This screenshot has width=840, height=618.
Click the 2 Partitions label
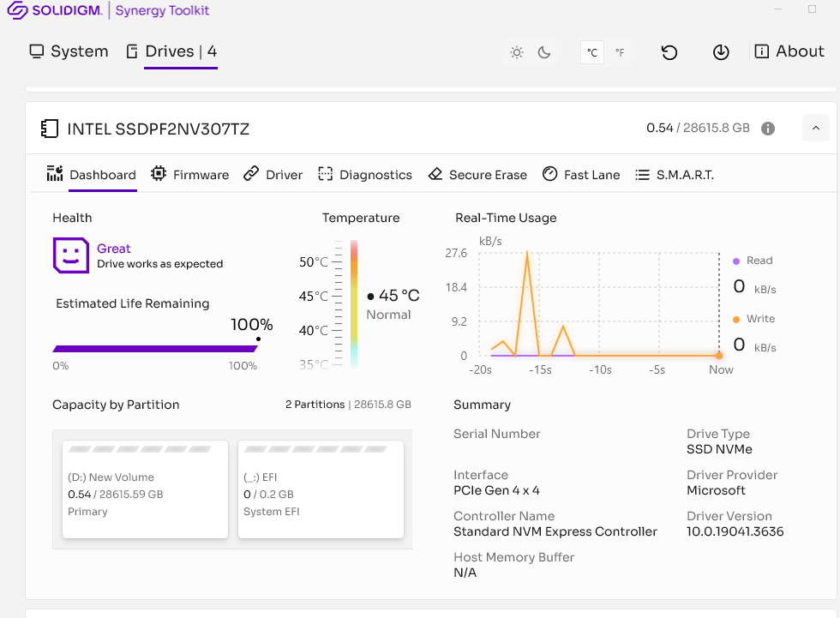(x=315, y=405)
